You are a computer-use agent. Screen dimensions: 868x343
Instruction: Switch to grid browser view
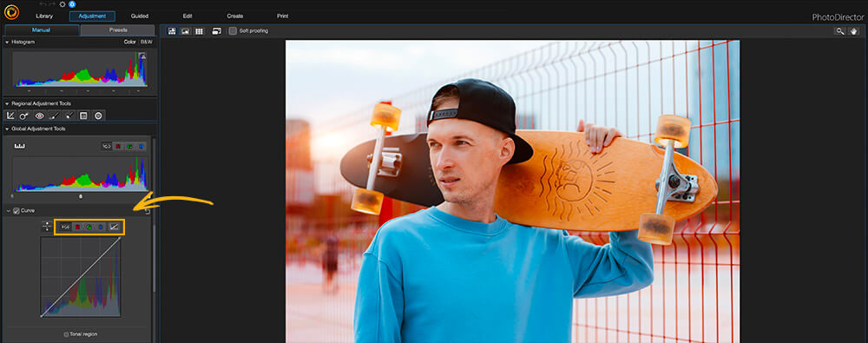(199, 31)
